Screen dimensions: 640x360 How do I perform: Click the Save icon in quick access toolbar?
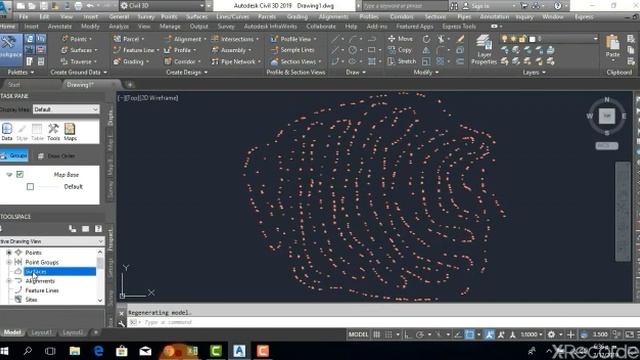43,6
